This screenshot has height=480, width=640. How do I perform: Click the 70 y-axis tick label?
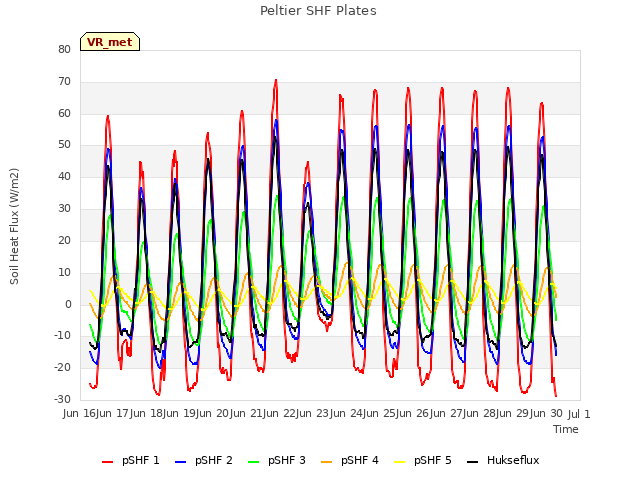coord(64,81)
